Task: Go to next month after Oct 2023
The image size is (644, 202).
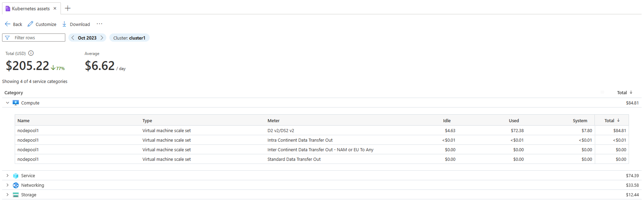Action: click(102, 38)
